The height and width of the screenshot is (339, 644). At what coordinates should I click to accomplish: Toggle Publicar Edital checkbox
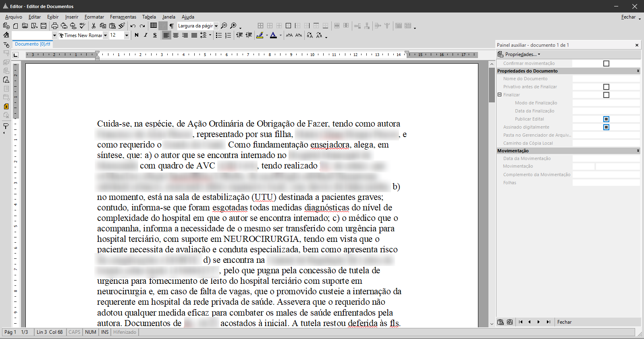(606, 119)
